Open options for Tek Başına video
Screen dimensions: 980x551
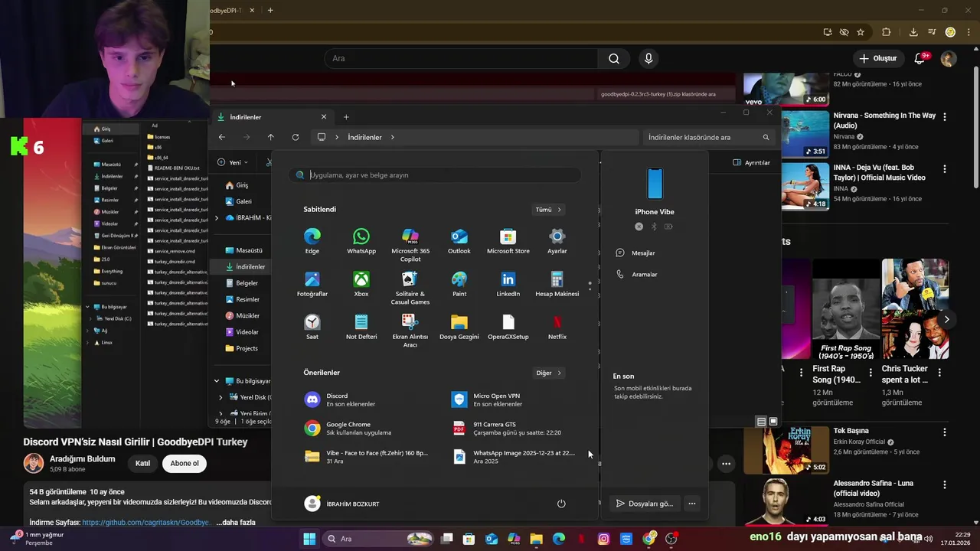(x=945, y=432)
